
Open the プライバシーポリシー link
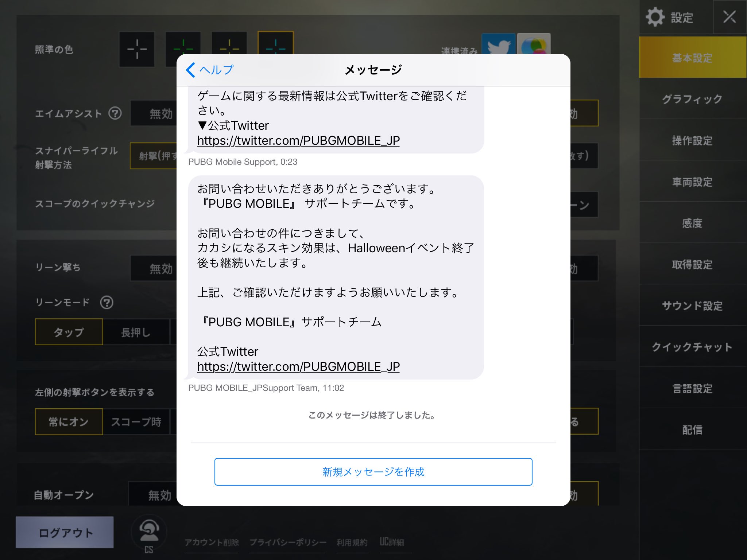[x=287, y=542]
